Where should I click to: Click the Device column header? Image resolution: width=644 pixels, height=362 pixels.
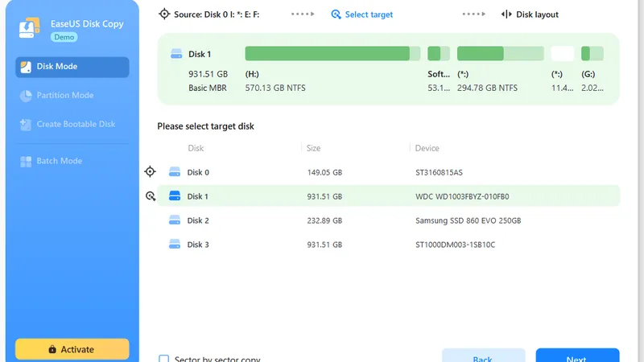tap(427, 148)
